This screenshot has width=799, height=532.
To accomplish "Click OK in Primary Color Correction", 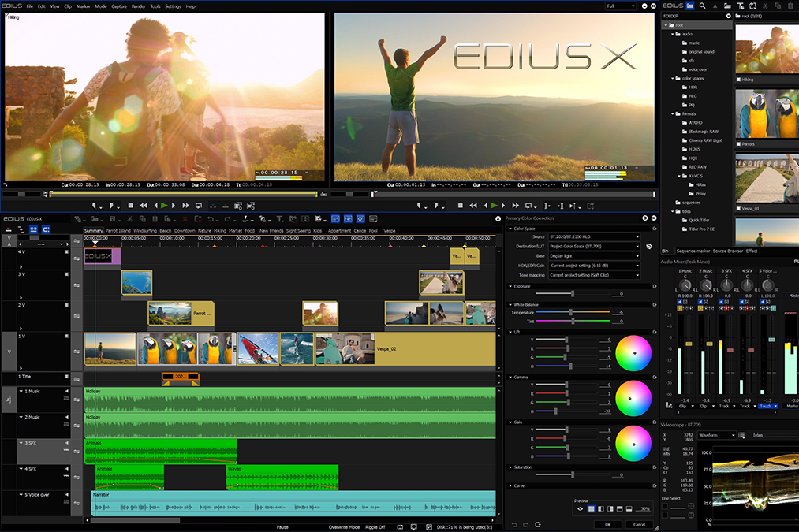I will tap(607, 524).
